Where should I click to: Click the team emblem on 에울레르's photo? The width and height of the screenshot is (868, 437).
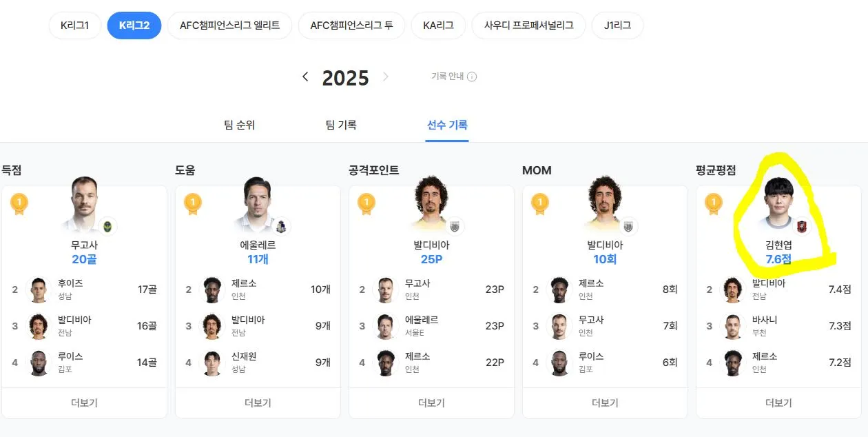(x=282, y=226)
